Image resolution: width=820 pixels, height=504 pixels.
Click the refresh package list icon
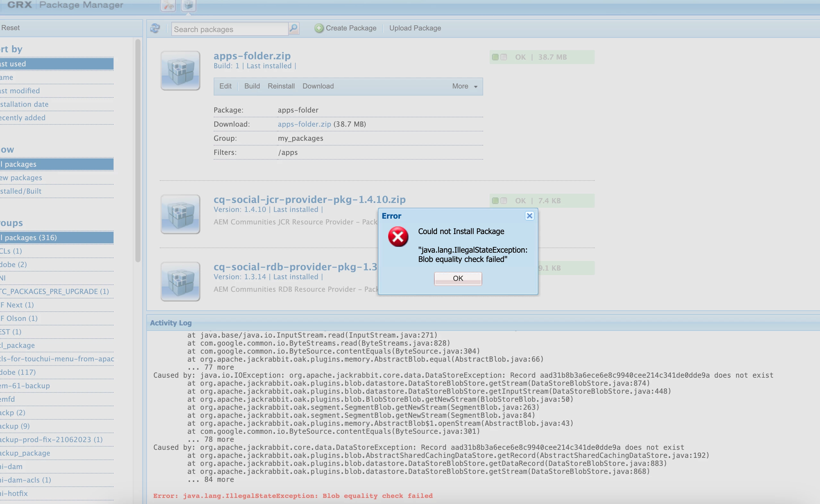click(155, 28)
